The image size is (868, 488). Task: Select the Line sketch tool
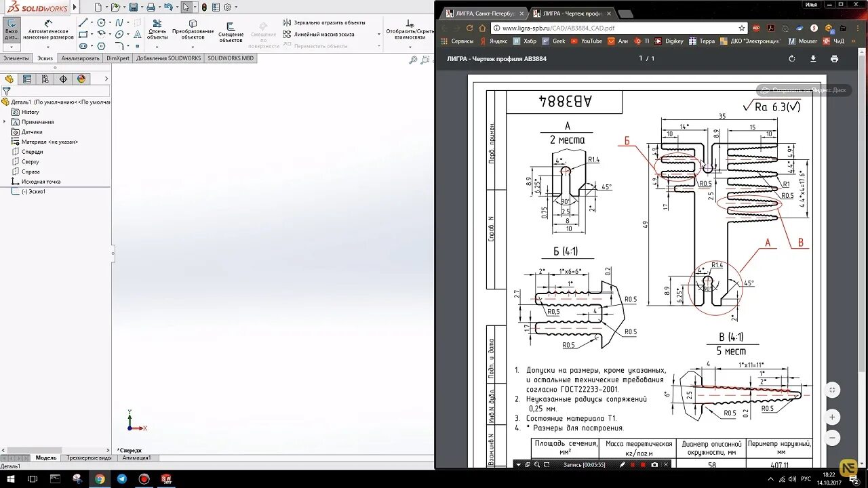(x=83, y=22)
